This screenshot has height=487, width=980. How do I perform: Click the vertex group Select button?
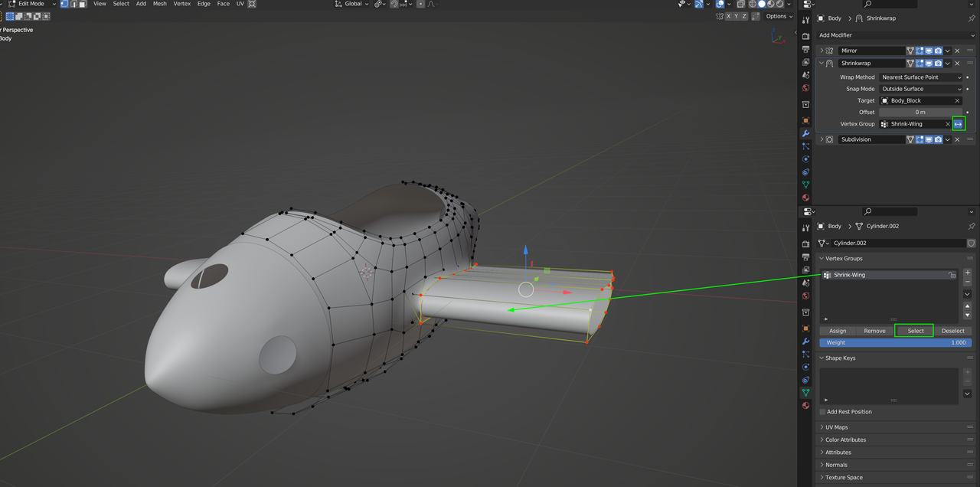tap(916, 331)
